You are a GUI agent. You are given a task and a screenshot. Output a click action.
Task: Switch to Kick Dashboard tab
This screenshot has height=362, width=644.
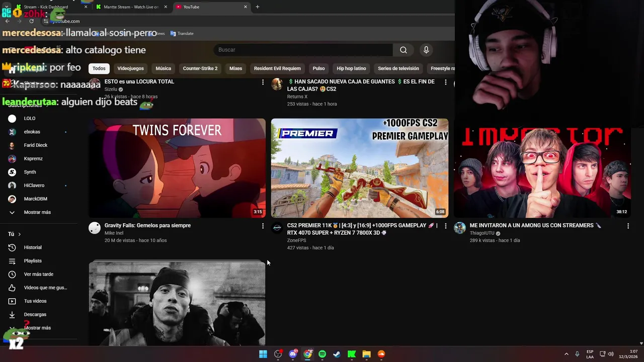[50, 7]
